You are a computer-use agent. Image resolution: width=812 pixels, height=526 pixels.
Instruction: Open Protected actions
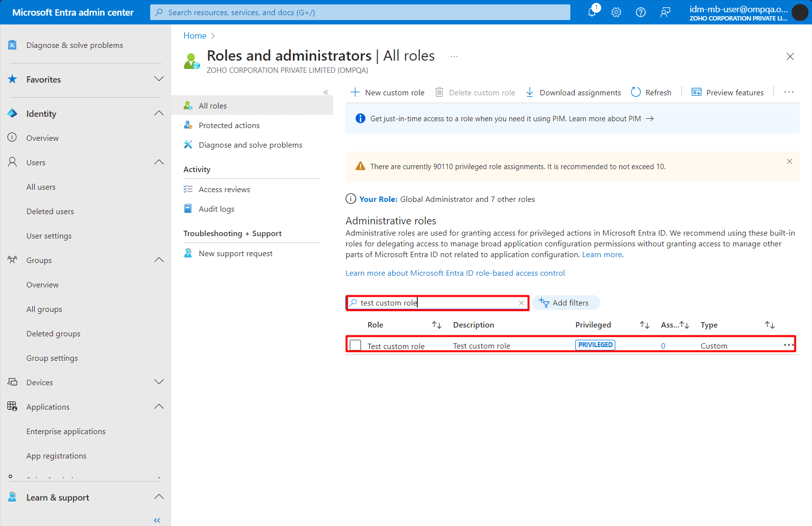pyautogui.click(x=229, y=125)
